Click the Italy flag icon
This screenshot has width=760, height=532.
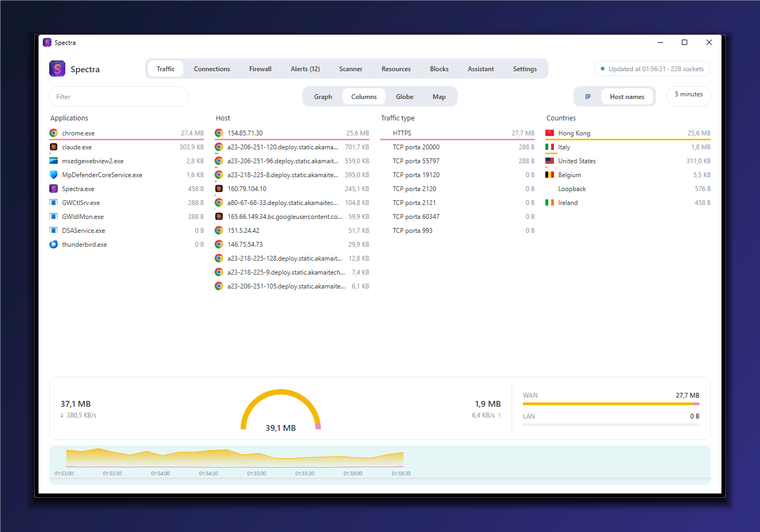tap(550, 147)
